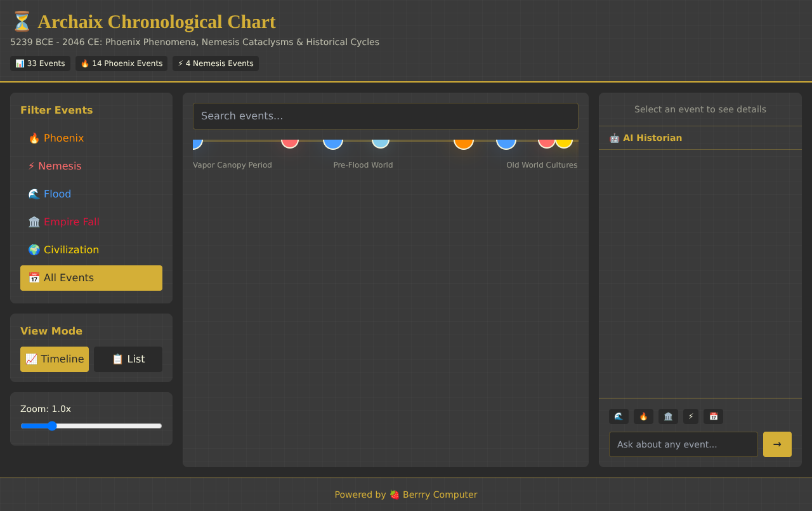The height and width of the screenshot is (511, 812).
Task: Click the Empire Fall temple filter icon
Action: (x=34, y=222)
